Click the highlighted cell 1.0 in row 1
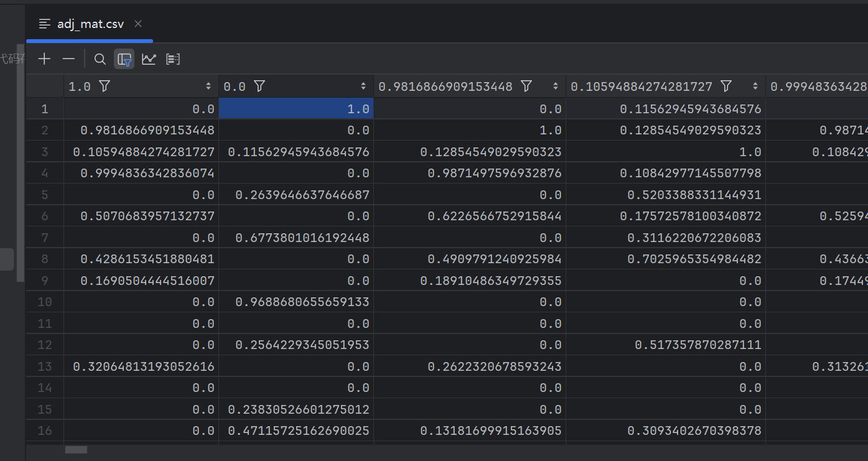 (296, 109)
